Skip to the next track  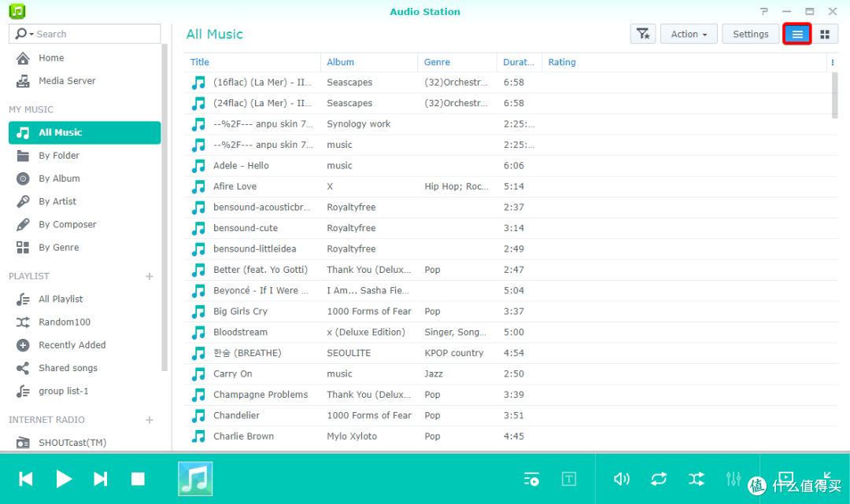101,479
